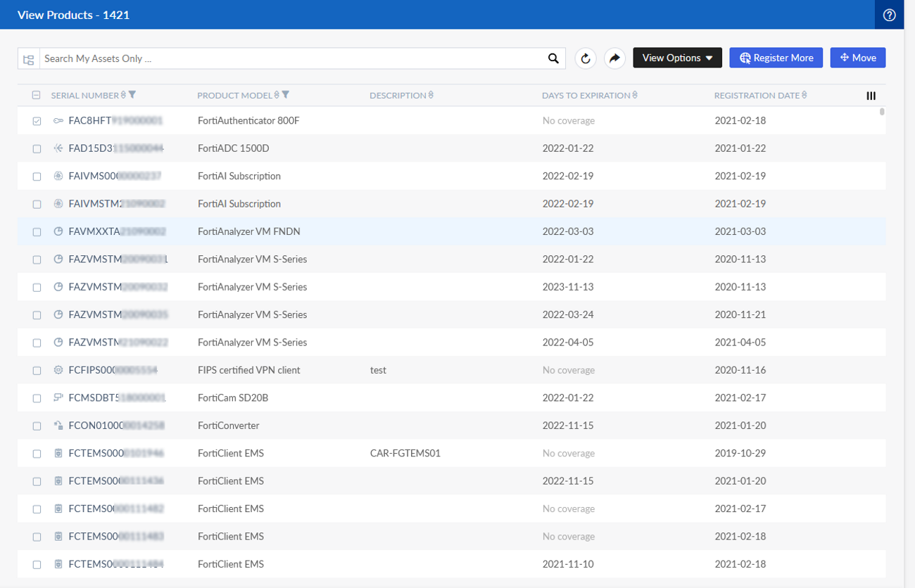Viewport: 915px width, 588px height.
Task: Click the FortiConverter row icon
Action: (58, 426)
